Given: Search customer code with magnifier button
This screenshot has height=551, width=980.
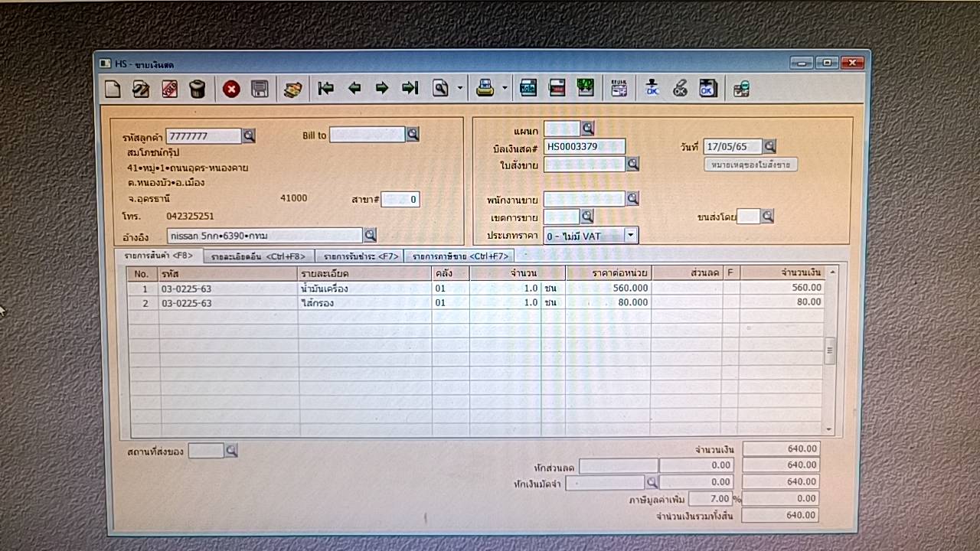Looking at the screenshot, I should 249,136.
